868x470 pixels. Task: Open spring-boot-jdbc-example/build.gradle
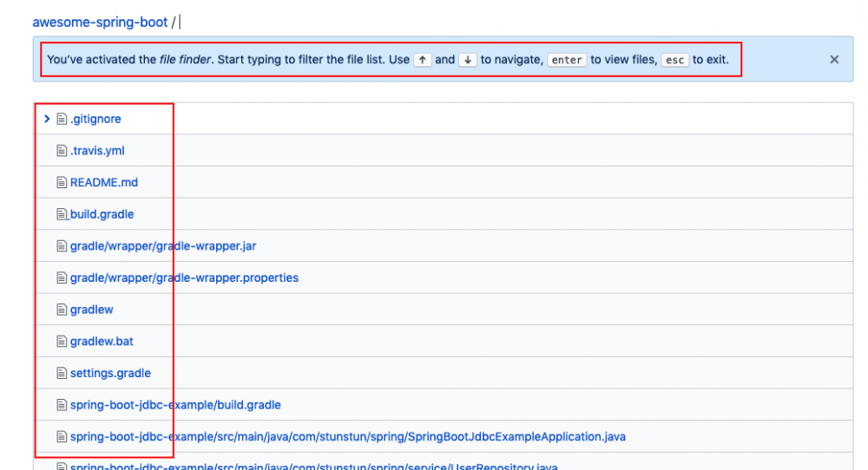point(175,405)
